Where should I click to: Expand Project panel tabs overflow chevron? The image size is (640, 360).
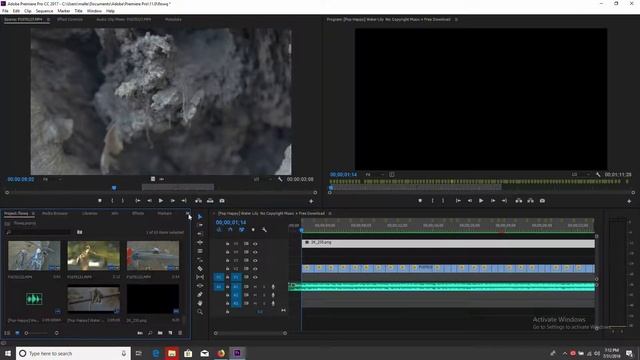coord(187,213)
